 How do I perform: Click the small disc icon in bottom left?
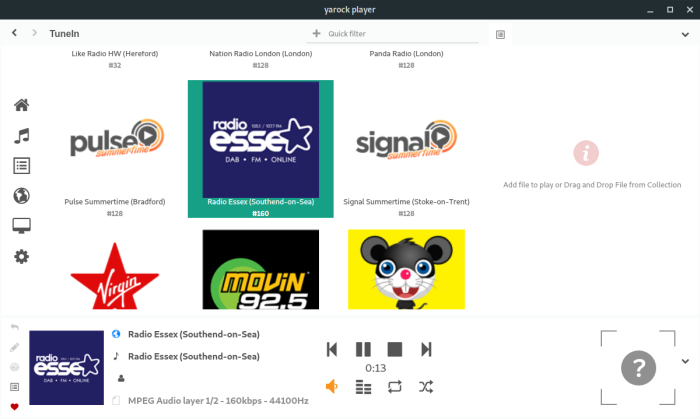[x=14, y=367]
